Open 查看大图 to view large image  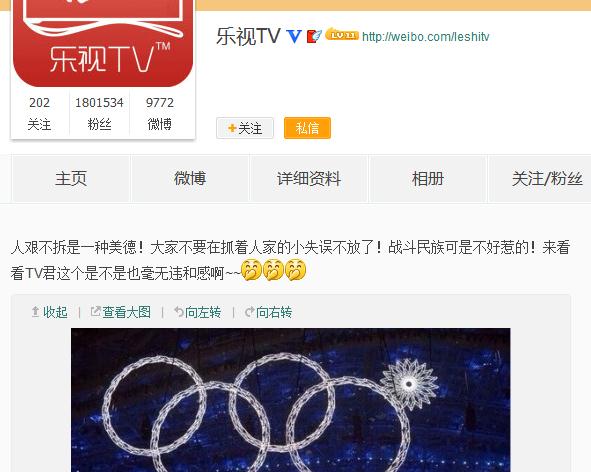pos(121,312)
